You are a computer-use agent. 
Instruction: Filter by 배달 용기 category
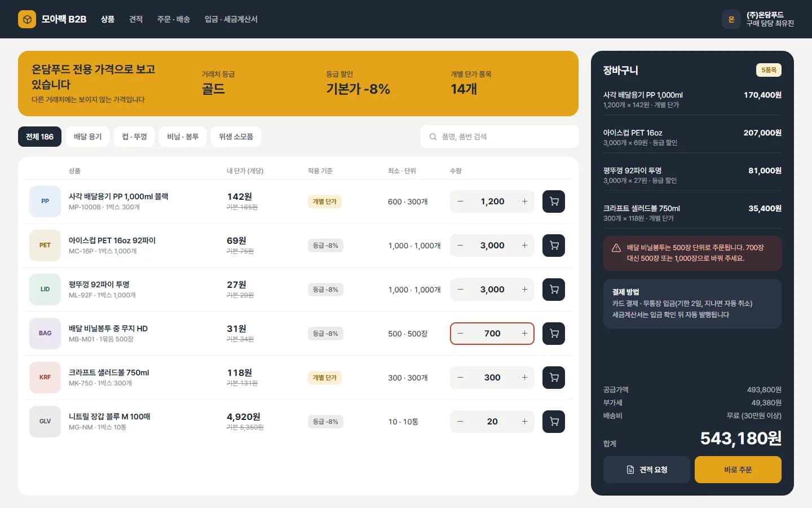coord(87,137)
